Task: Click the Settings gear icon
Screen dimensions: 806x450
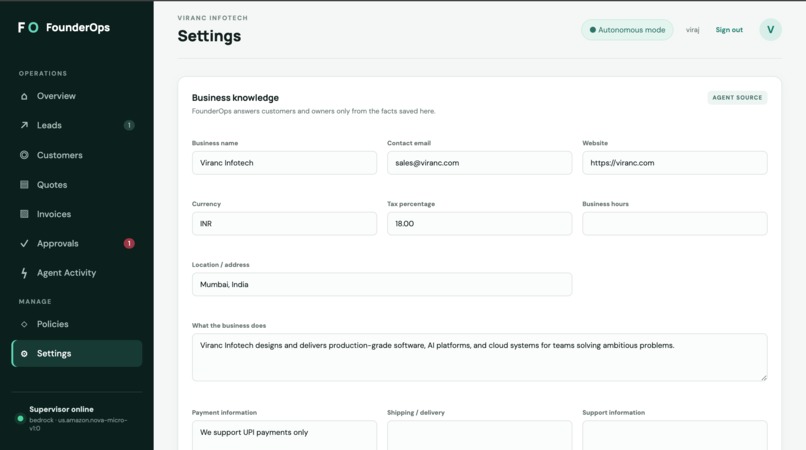Action: click(x=24, y=354)
